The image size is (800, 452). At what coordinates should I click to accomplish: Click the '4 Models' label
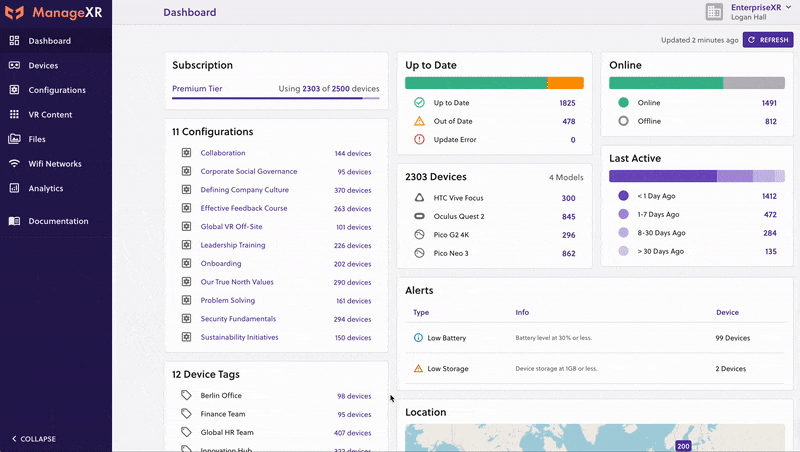(x=566, y=178)
